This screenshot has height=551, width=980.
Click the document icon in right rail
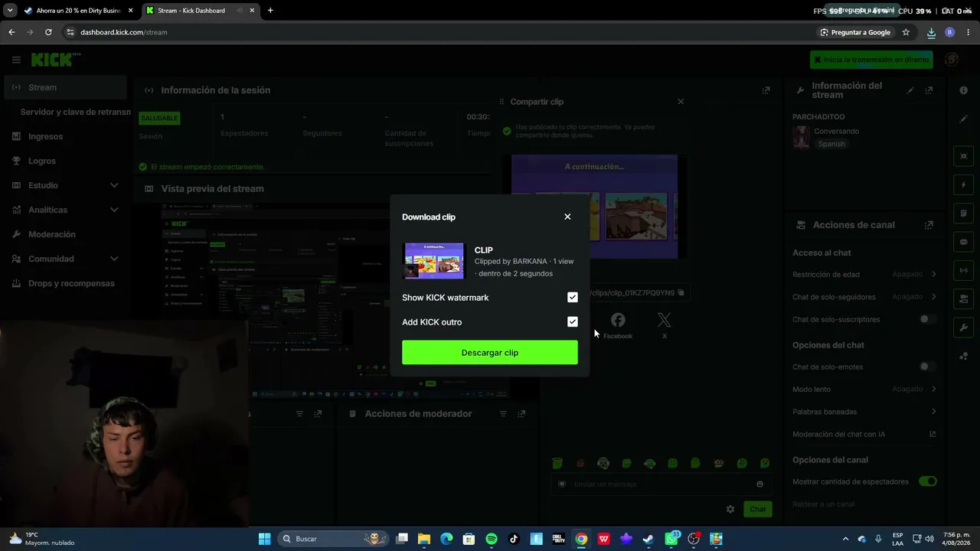(964, 214)
